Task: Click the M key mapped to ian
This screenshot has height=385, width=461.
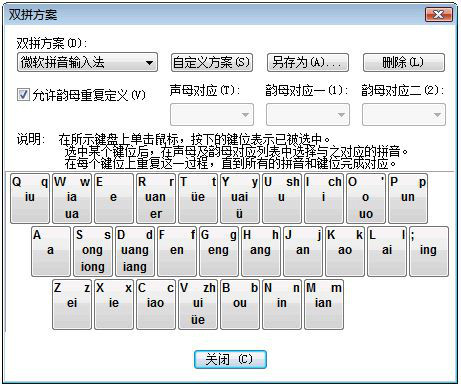Action: click(324, 304)
